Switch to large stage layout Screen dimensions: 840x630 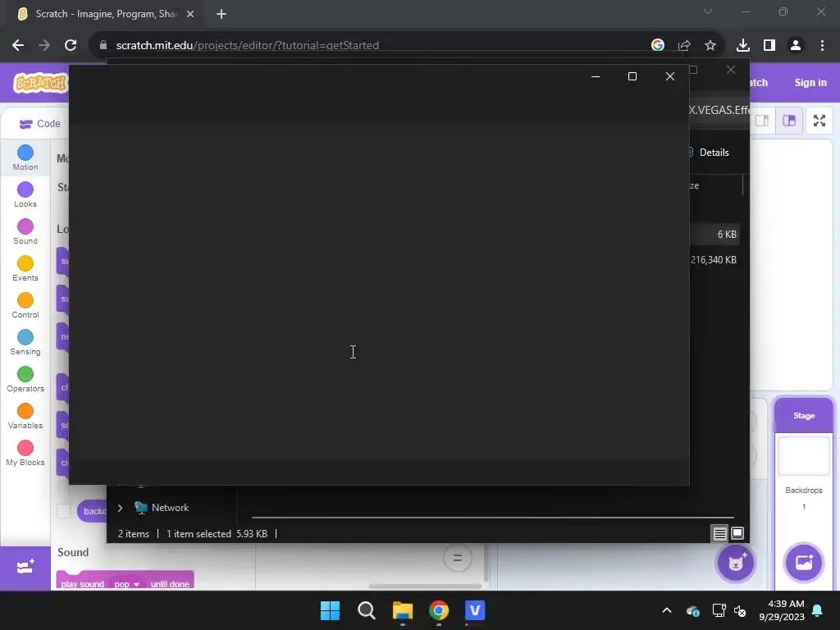click(789, 121)
